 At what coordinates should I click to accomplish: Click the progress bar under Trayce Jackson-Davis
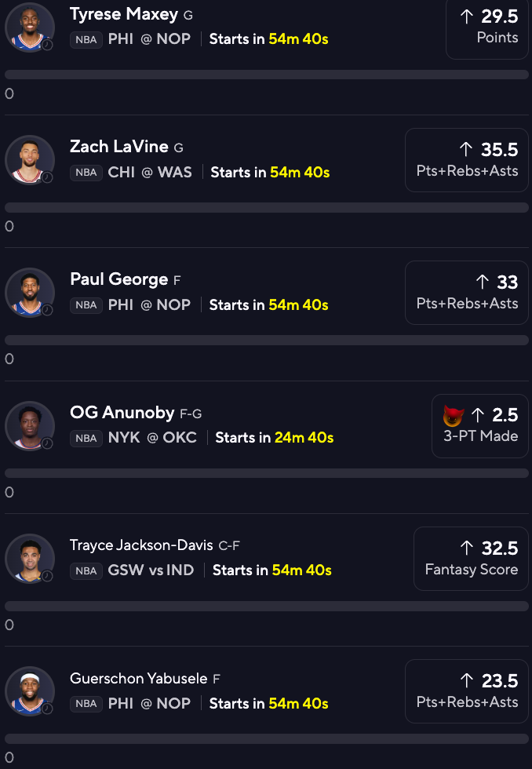(x=267, y=606)
